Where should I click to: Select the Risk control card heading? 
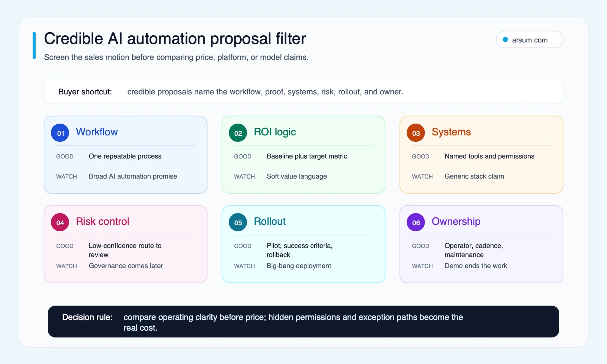102,221
